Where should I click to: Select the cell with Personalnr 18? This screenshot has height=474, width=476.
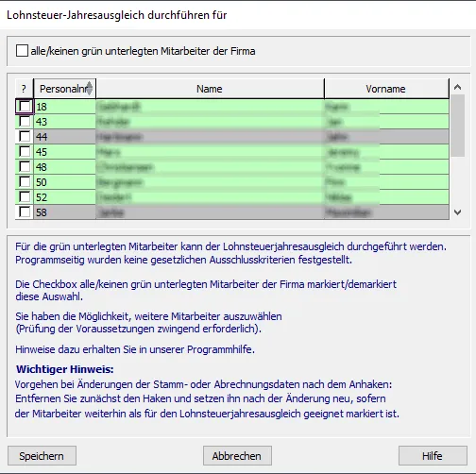point(64,107)
